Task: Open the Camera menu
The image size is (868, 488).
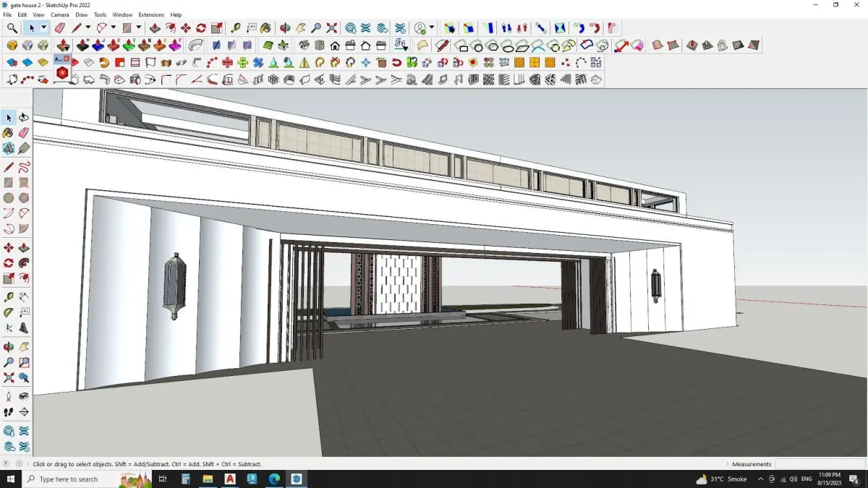Action: [x=60, y=14]
